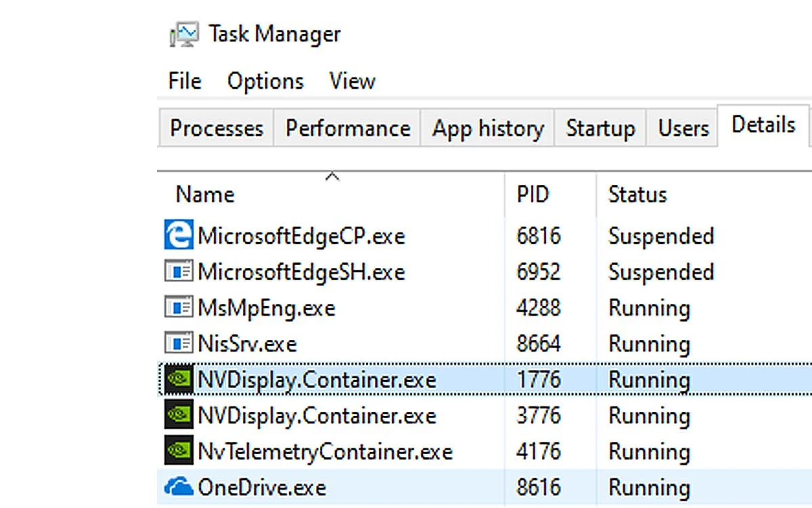Sort processes by the Name column header

tap(331, 194)
